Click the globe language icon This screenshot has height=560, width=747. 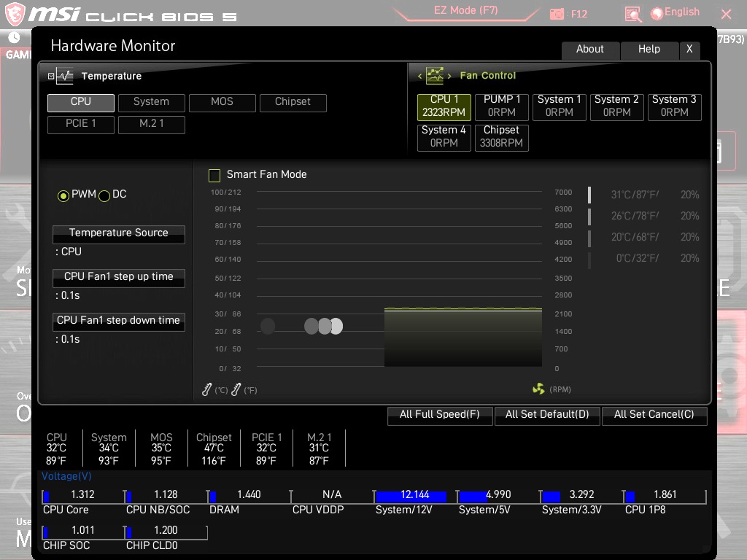657,13
